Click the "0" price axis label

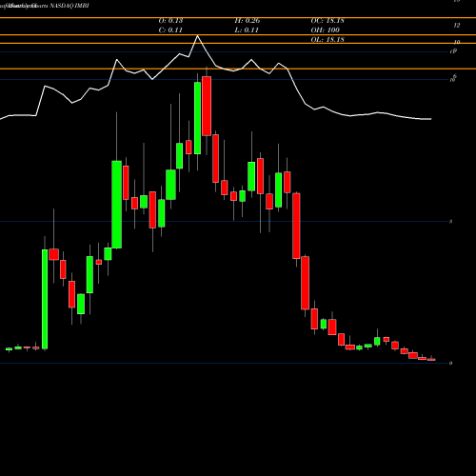[450, 363]
